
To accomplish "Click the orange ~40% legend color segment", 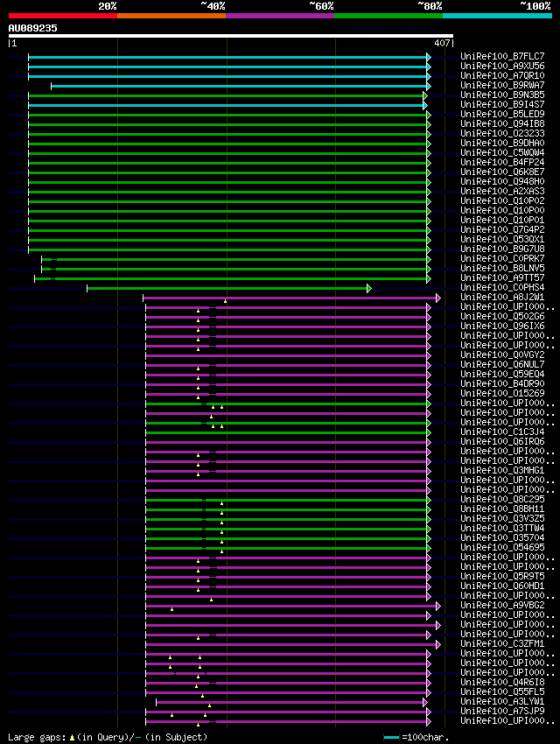I will pos(171,16).
